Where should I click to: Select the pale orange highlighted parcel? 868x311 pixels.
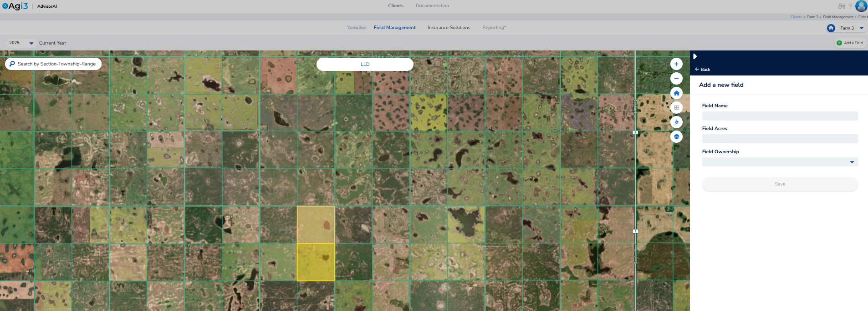(316, 225)
